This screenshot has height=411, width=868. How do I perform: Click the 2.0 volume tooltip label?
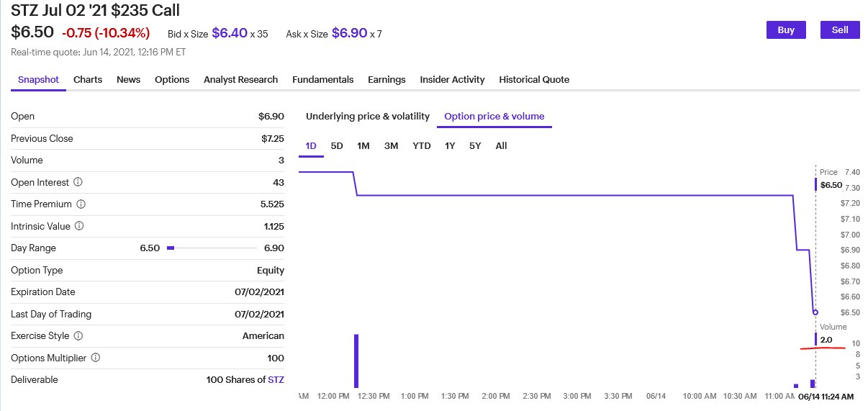click(x=826, y=340)
